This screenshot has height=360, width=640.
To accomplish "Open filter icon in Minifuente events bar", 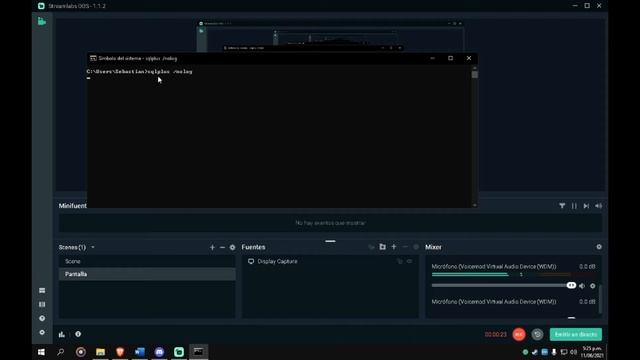I will pyautogui.click(x=562, y=206).
